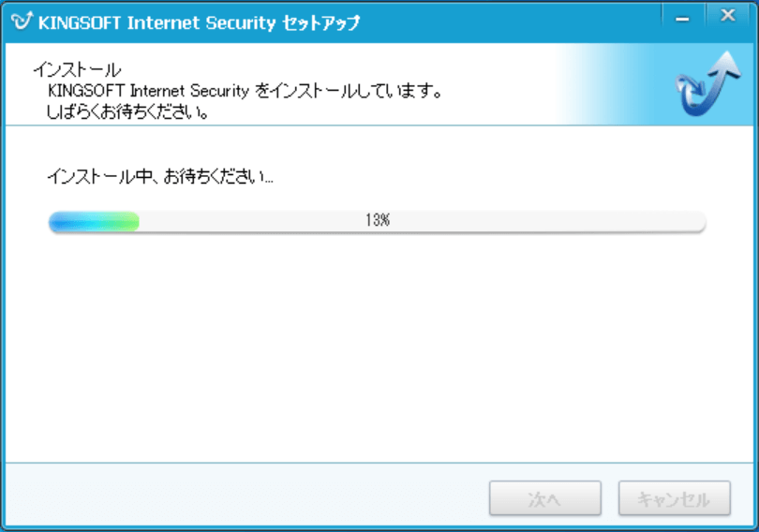Click the filled gradient portion of progress bar
Image resolution: width=759 pixels, height=532 pixels.
[94, 222]
